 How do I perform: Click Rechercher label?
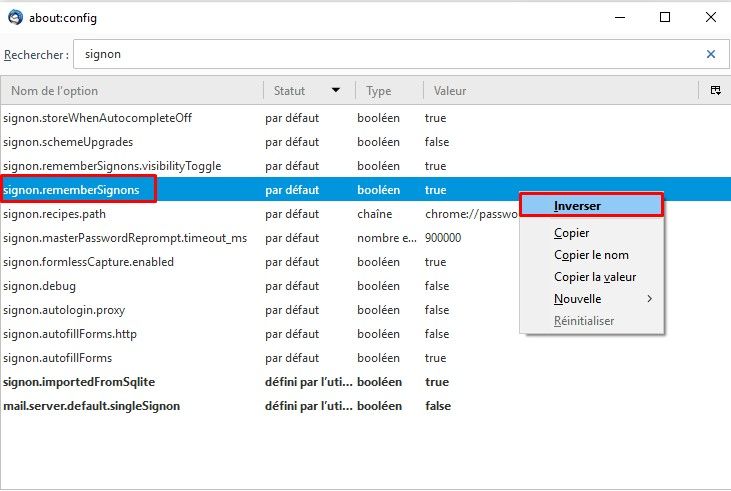coord(36,55)
